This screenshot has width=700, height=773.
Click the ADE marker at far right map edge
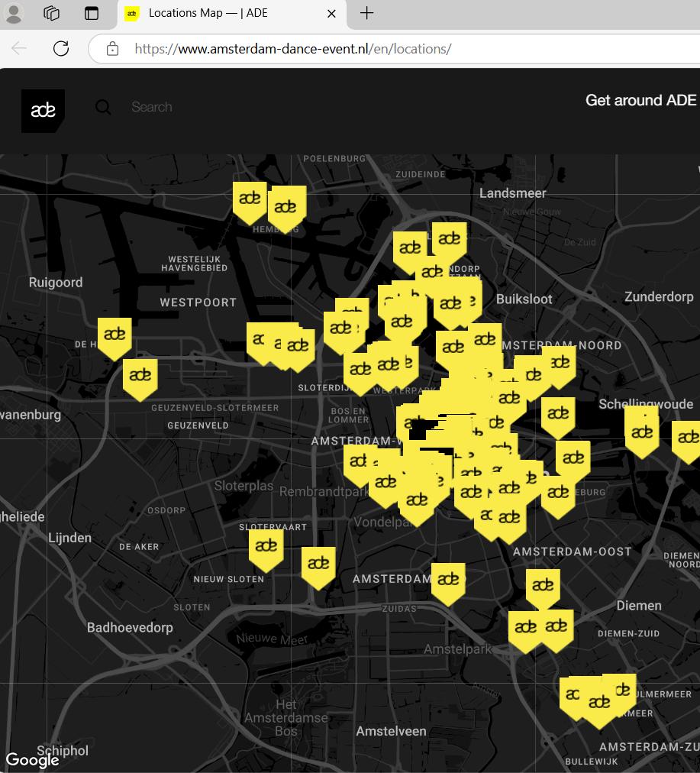(x=687, y=441)
